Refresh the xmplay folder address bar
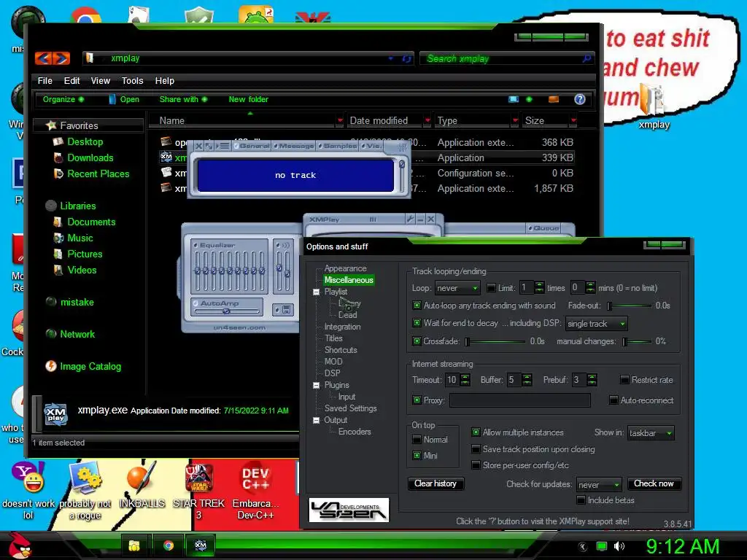This screenshot has width=747, height=560. pyautogui.click(x=406, y=58)
